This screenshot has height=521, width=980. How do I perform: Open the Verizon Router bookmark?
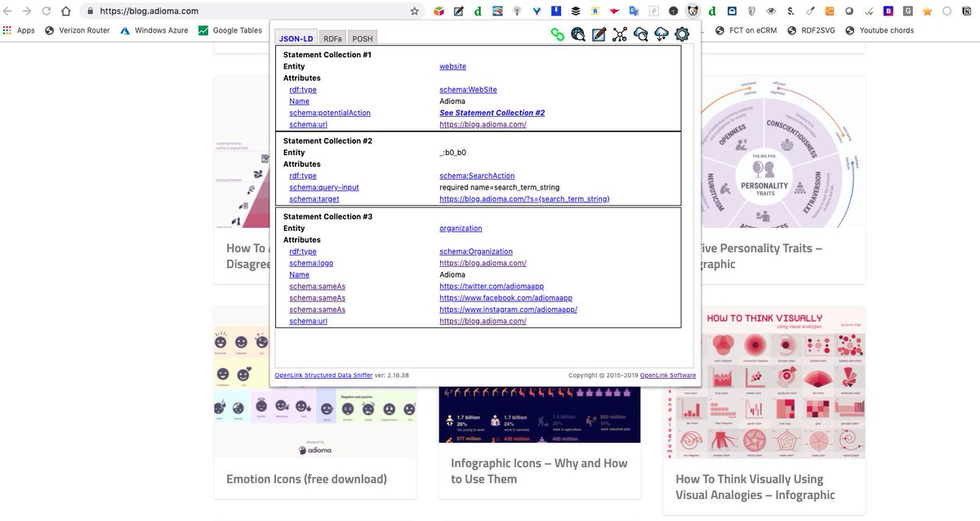(x=77, y=30)
